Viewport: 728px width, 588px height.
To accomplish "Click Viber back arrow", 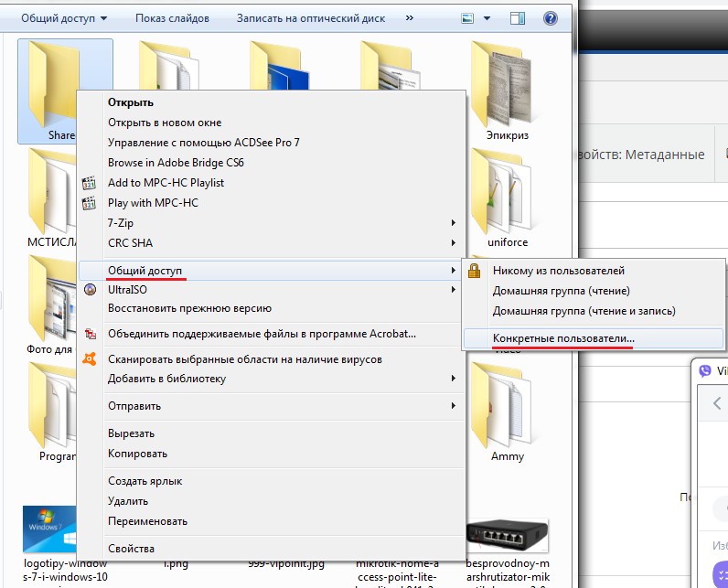I will (x=717, y=403).
